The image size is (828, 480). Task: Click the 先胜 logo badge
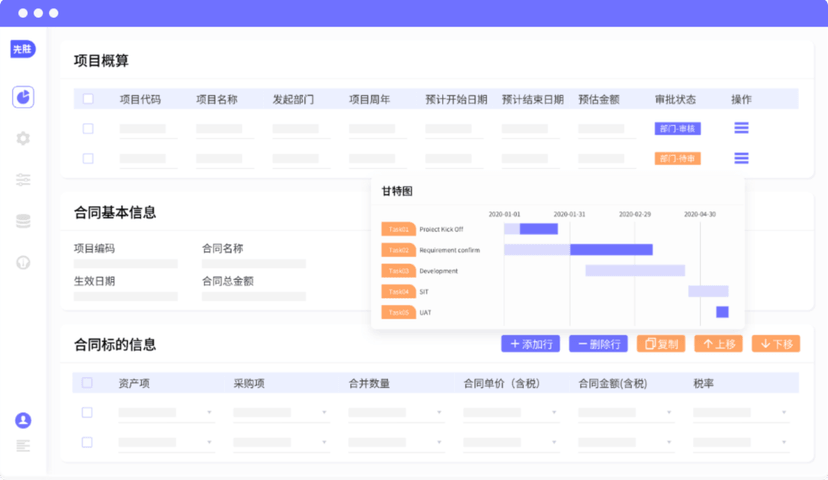pos(23,49)
